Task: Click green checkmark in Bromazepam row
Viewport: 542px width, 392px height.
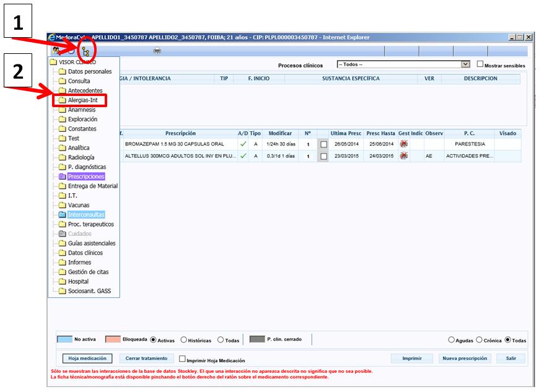Action: tap(243, 144)
